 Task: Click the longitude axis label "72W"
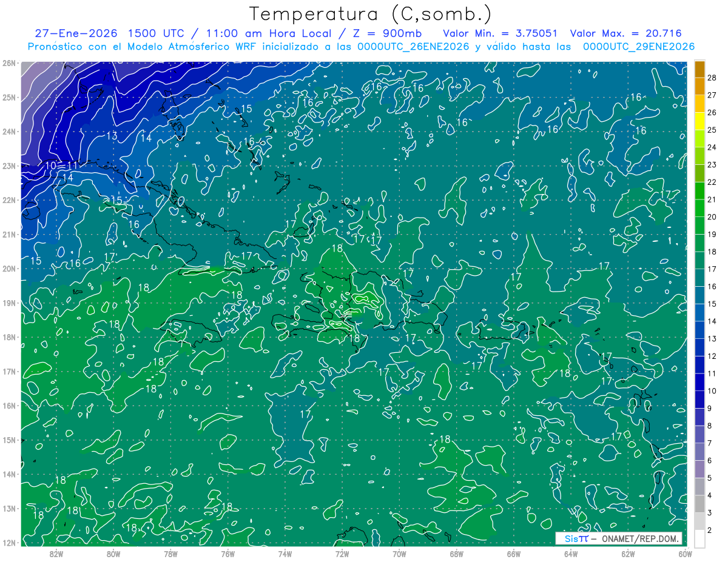click(x=342, y=554)
